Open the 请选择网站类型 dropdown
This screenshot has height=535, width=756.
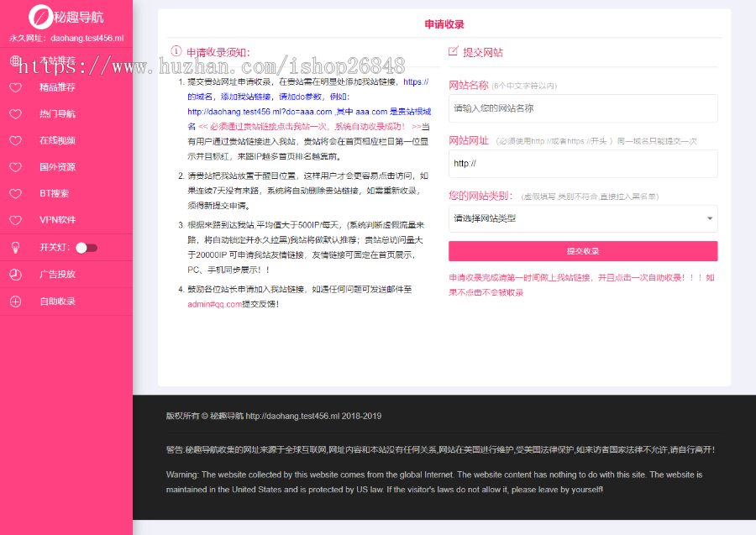tap(583, 218)
